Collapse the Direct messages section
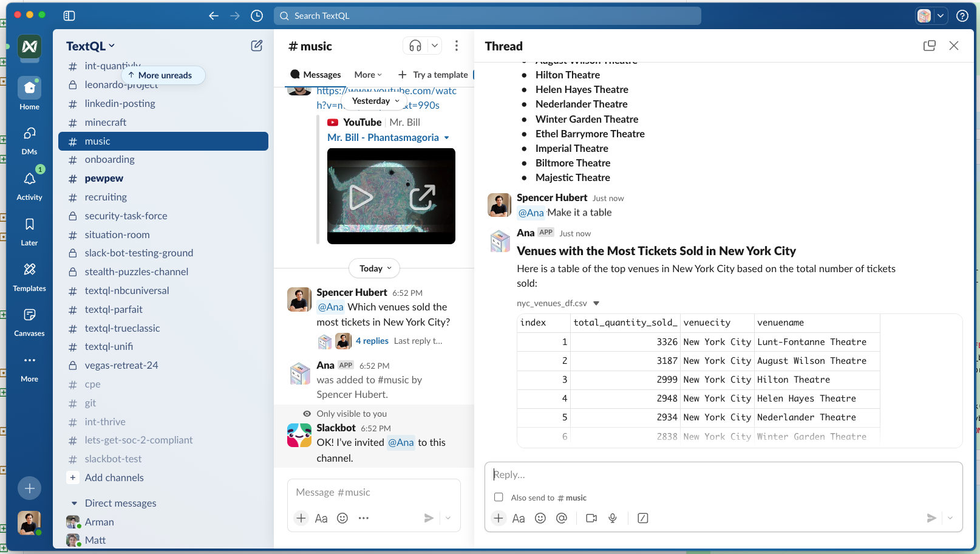This screenshot has width=980, height=554. click(74, 503)
